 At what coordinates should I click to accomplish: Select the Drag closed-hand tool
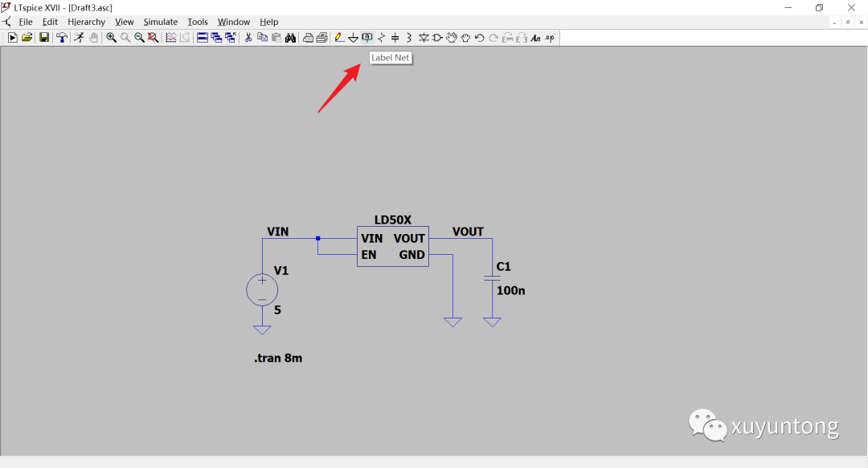pyautogui.click(x=465, y=38)
